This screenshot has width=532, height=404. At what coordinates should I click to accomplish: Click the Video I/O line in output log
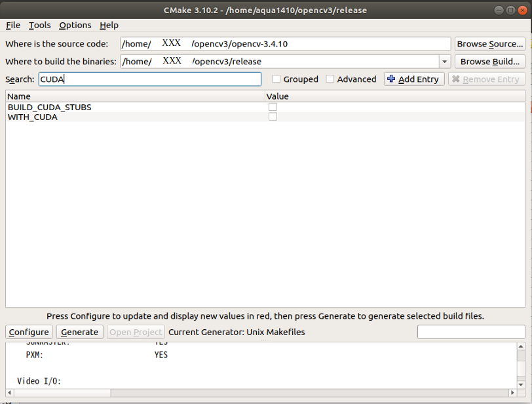39,381
